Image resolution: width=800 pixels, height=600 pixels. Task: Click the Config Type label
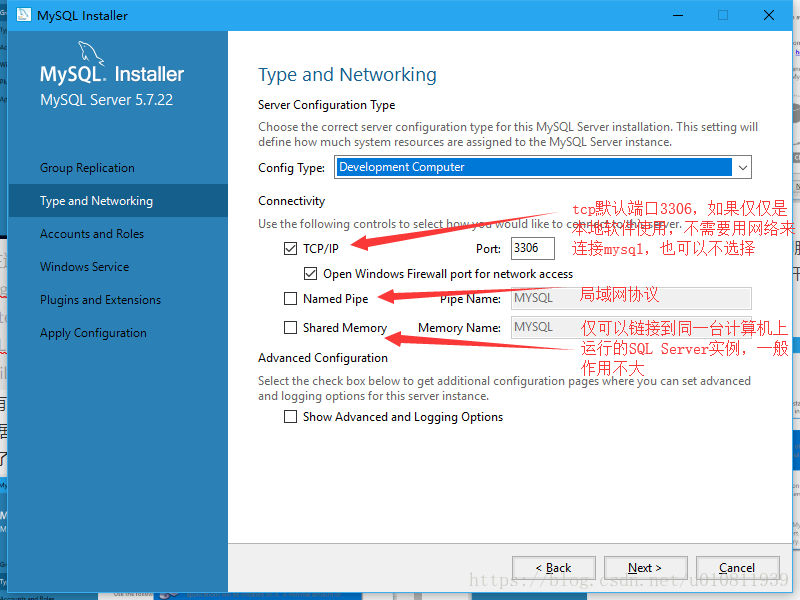(291, 168)
